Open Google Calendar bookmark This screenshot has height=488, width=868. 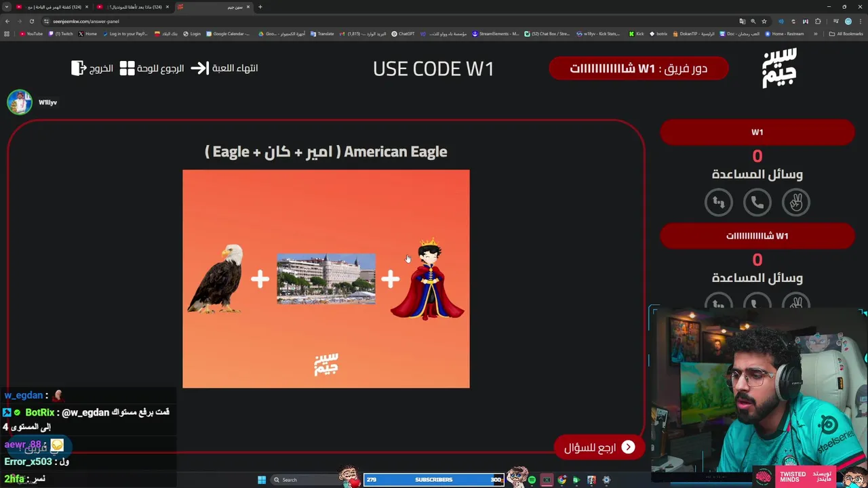(229, 33)
